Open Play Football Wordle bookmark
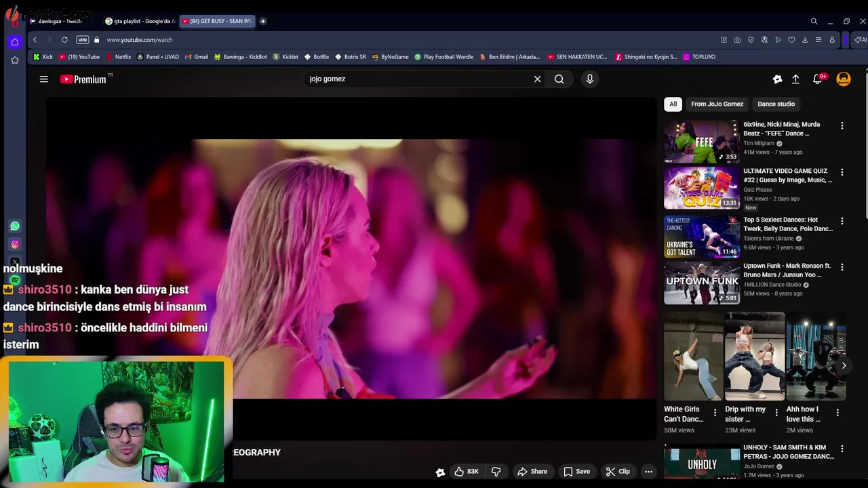868x488 pixels. [x=443, y=57]
